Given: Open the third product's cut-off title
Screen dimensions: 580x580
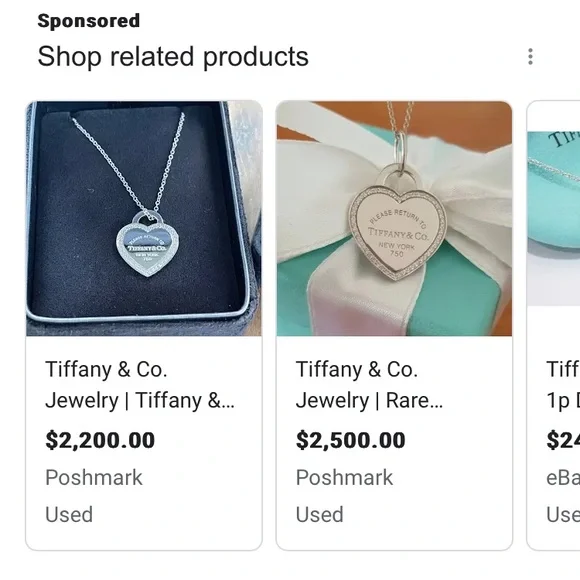Looking at the screenshot, I should [x=563, y=385].
